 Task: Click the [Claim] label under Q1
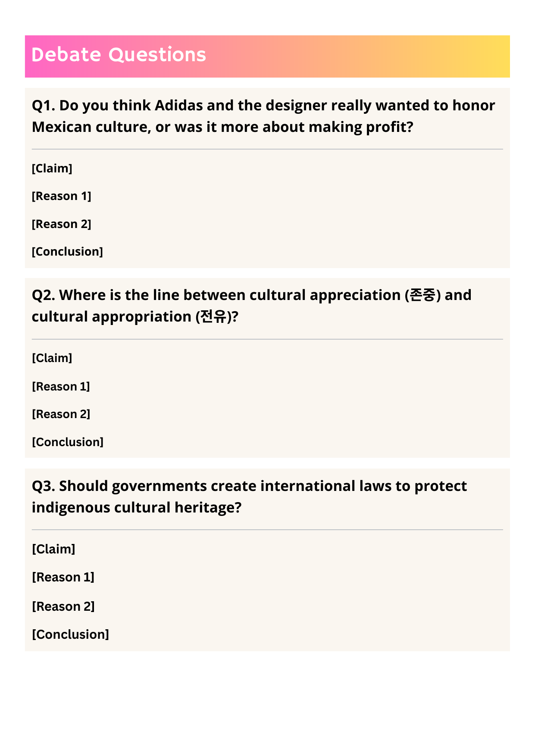[52, 169]
